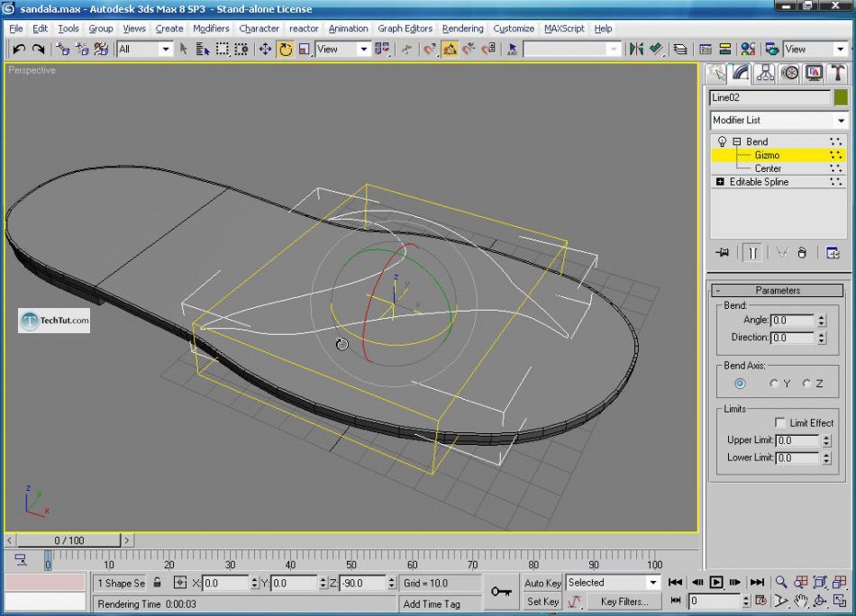This screenshot has width=856, height=616.
Task: Redo the last undone action
Action: (x=38, y=50)
